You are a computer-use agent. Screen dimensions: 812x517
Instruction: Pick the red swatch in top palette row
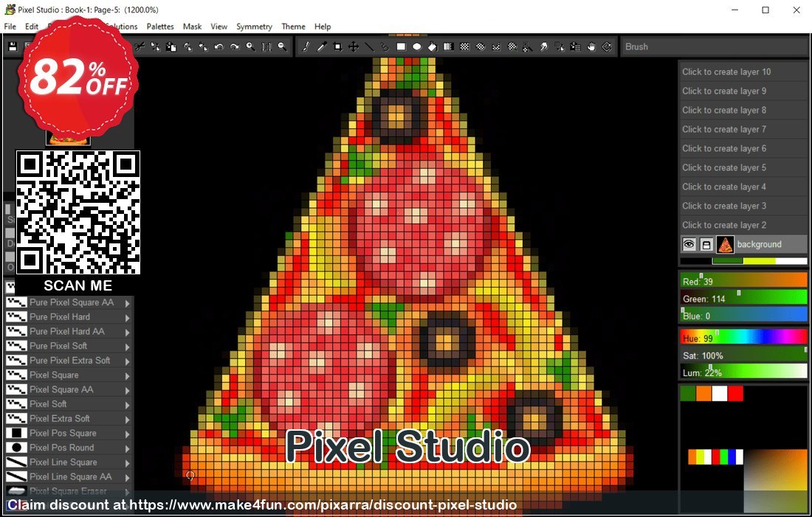click(735, 393)
